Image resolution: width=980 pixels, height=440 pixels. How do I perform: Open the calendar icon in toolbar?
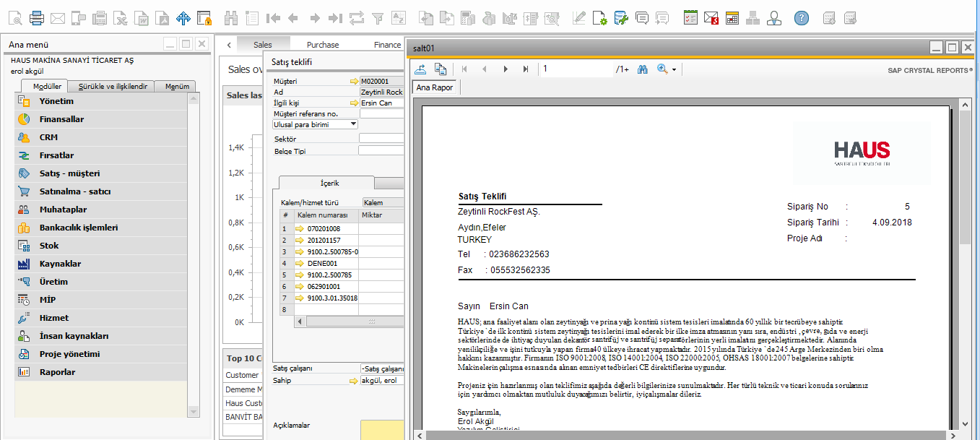(732, 18)
